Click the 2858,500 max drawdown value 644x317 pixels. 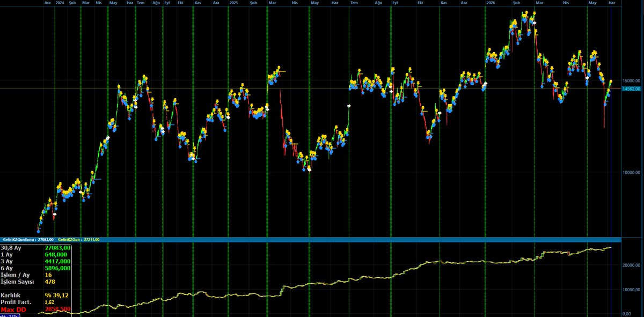click(58, 309)
